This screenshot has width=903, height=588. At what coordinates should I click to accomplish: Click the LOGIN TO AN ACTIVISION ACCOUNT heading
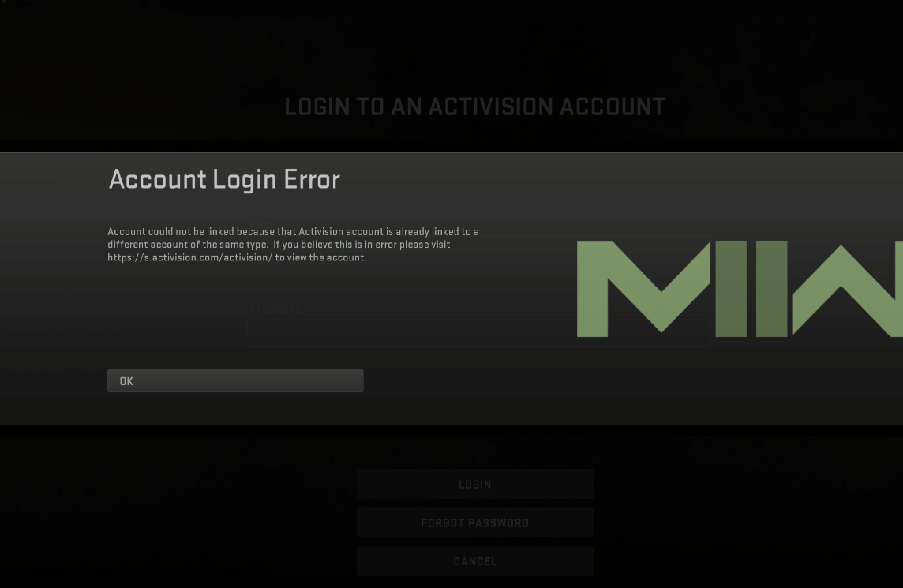coord(474,107)
